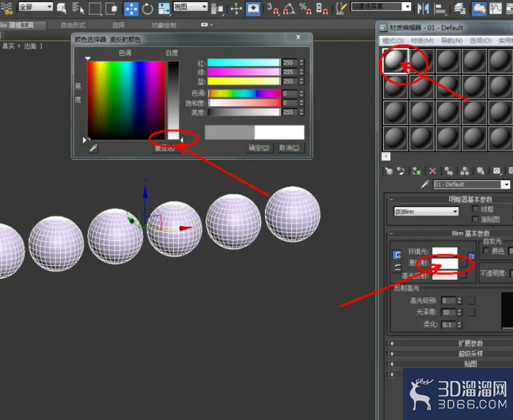Click Edit Named Selection Sets icon

(341, 9)
